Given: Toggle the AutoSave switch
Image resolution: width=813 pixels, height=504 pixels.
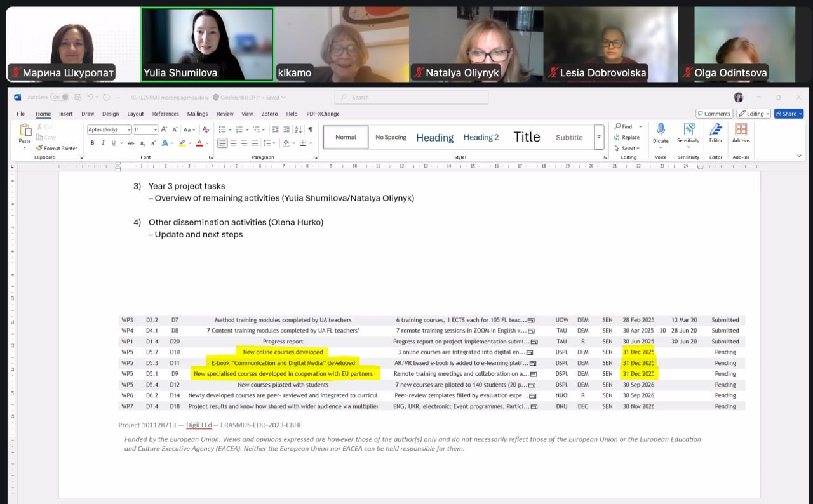Looking at the screenshot, I should coord(60,97).
